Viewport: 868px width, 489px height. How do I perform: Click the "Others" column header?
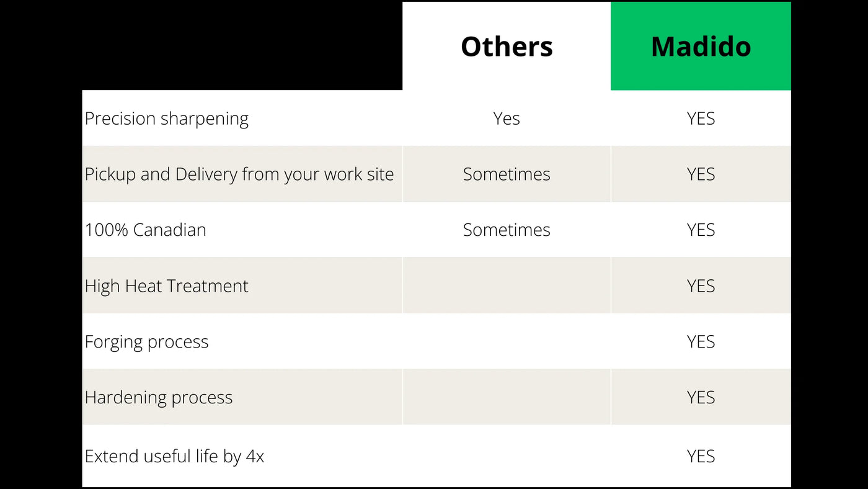pos(507,47)
